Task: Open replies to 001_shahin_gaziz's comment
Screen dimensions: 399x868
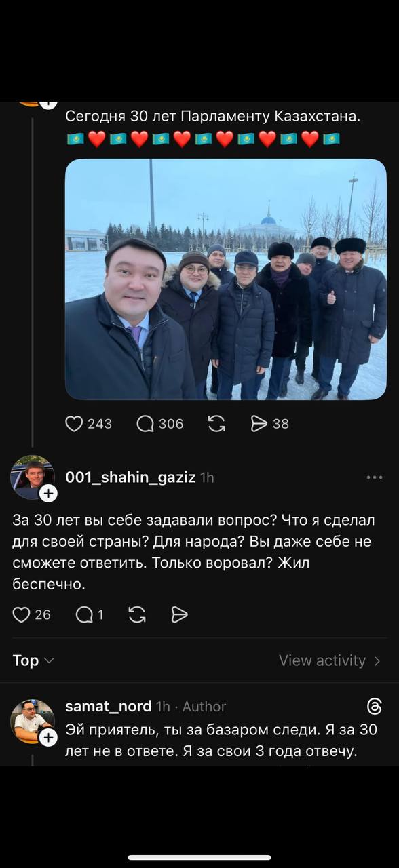Action: [84, 614]
